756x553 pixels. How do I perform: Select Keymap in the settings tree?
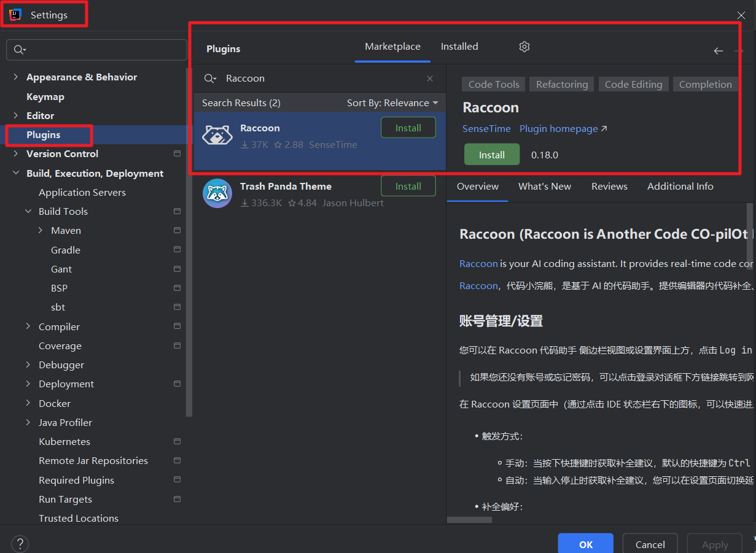(45, 96)
